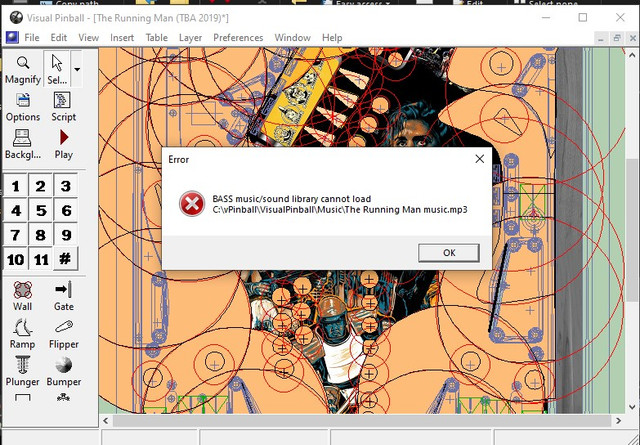Toggle layer 4 visibility
This screenshot has height=445, width=640.
point(16,211)
